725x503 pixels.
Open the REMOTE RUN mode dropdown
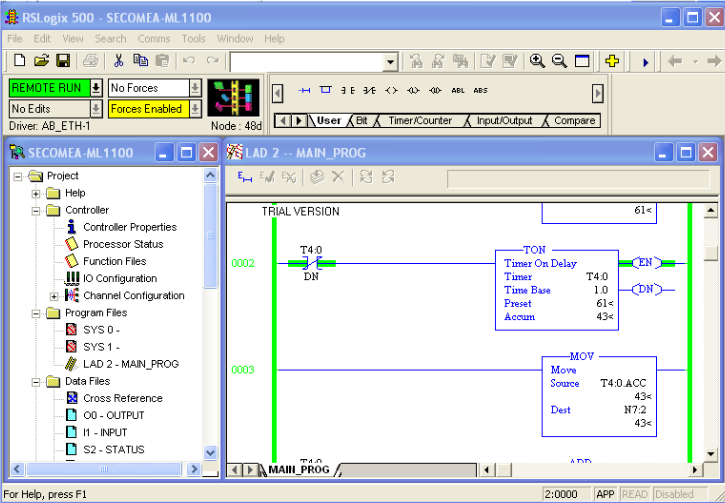(x=96, y=88)
